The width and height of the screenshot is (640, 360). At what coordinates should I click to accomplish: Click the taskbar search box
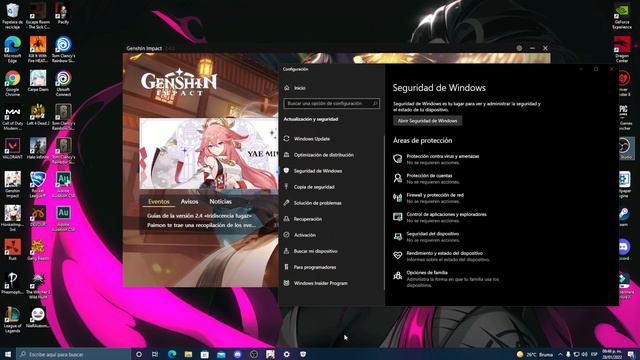(73, 354)
